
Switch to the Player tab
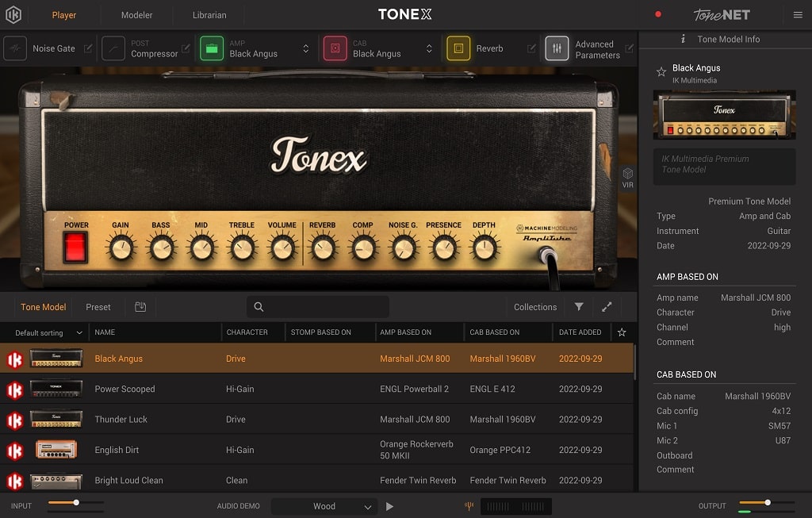(63, 15)
